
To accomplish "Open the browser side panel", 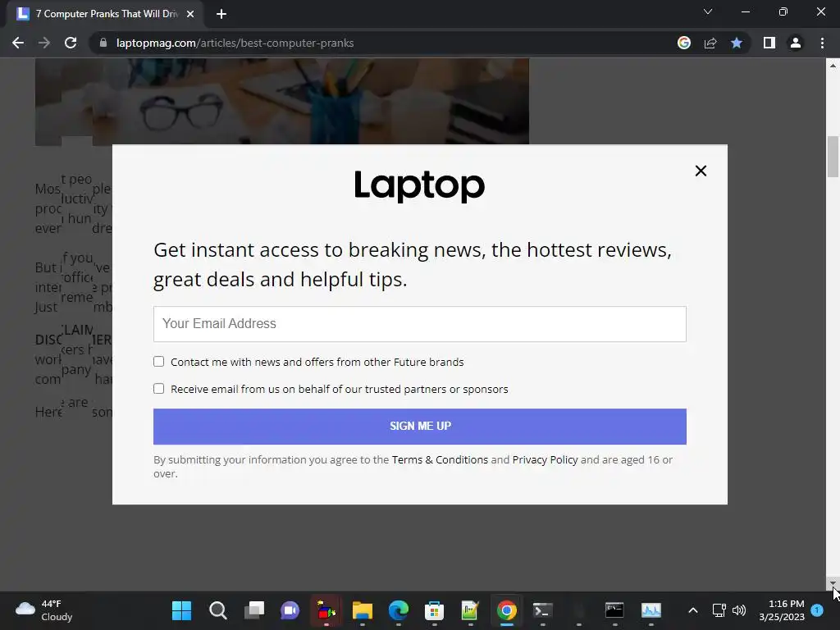I will pos(769,43).
